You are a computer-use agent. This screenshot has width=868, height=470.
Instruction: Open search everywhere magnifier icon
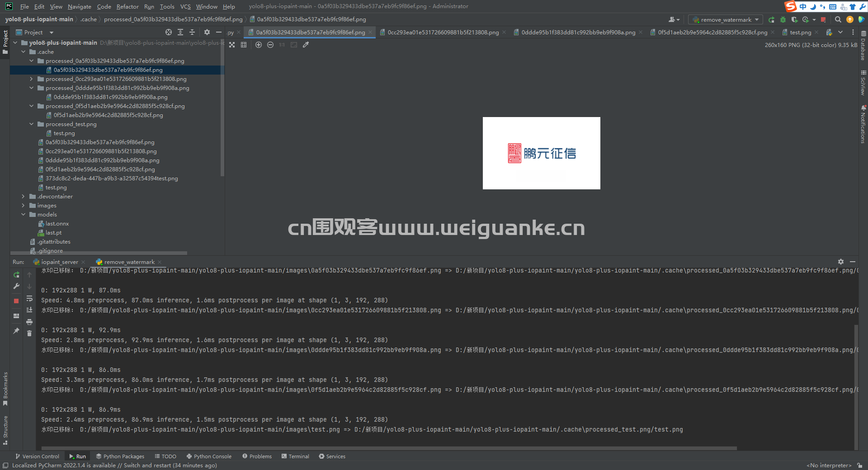click(838, 19)
